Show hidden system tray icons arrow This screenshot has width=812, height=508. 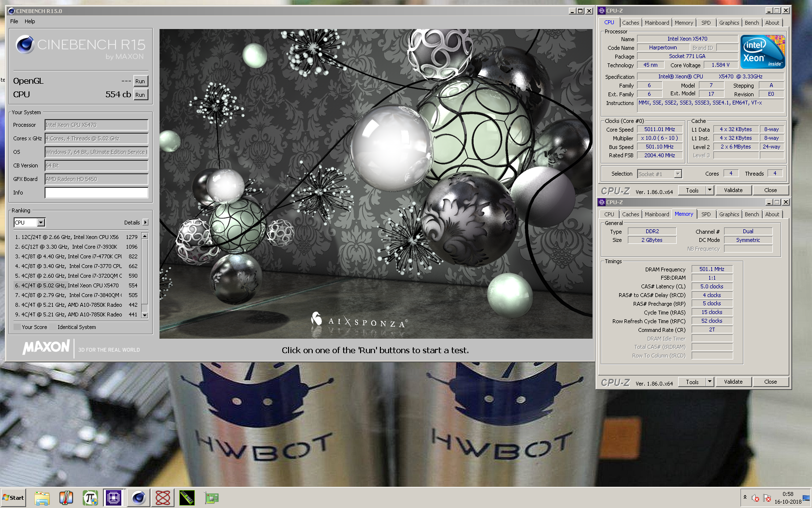tap(745, 497)
